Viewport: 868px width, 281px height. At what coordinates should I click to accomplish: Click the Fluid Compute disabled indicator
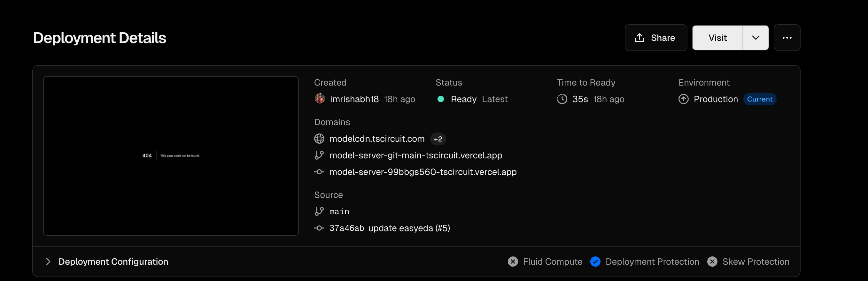[x=513, y=262]
